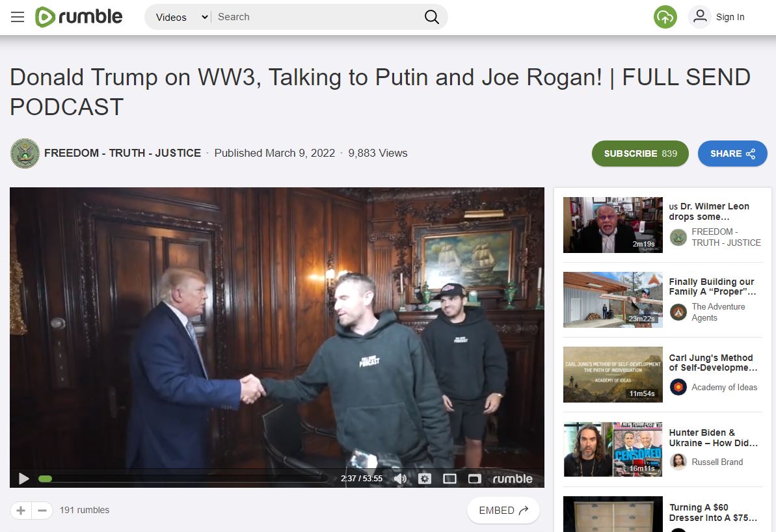Viewport: 776px width, 532px height.
Task: Click the '2:37 / 53:55' player time
Action: [x=361, y=479]
